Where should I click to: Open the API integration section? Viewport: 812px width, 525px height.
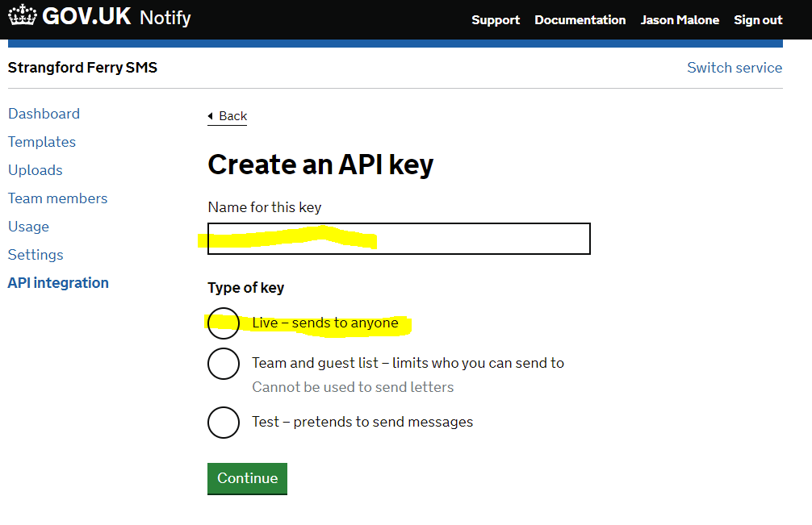tap(57, 283)
